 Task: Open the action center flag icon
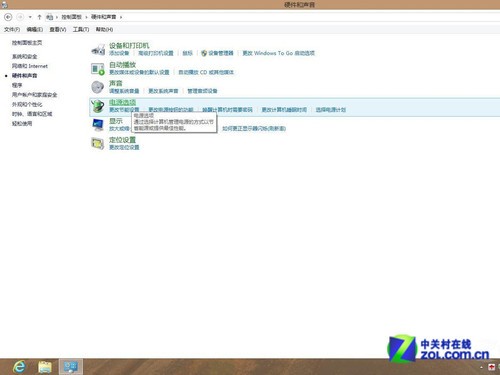tap(491, 367)
